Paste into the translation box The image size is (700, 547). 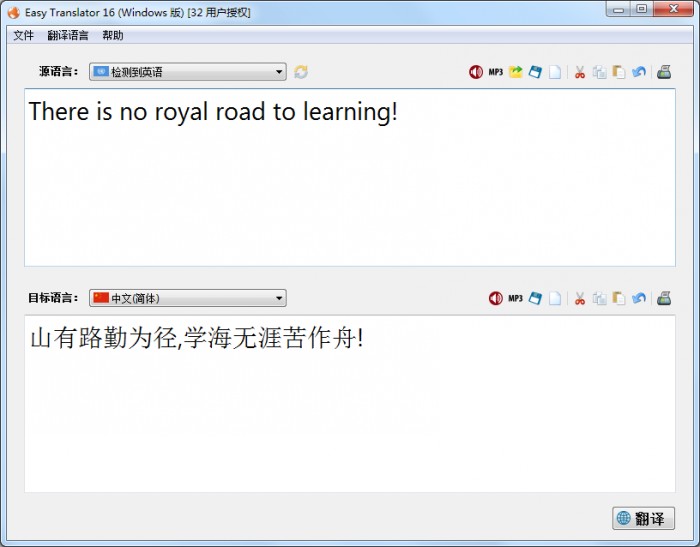pyautogui.click(x=619, y=298)
